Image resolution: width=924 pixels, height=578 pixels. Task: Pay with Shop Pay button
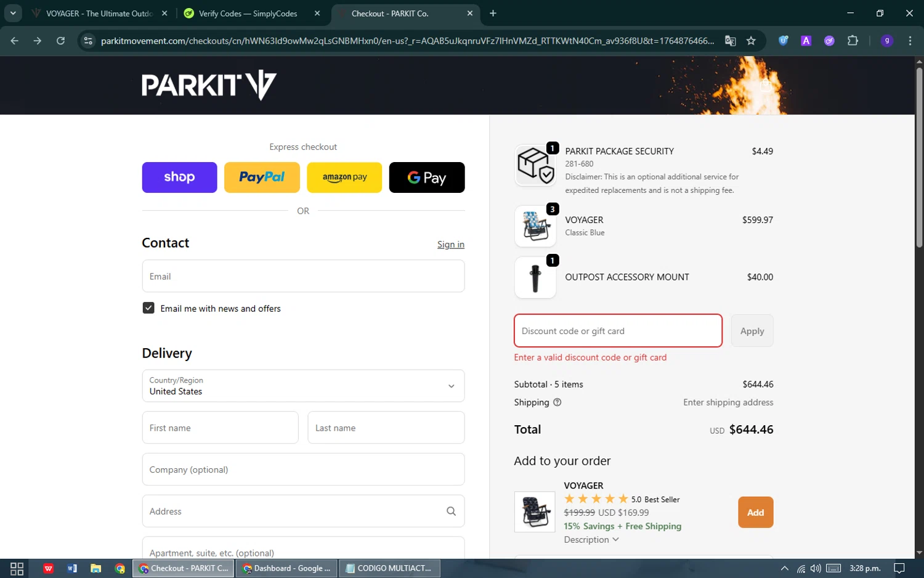(179, 177)
